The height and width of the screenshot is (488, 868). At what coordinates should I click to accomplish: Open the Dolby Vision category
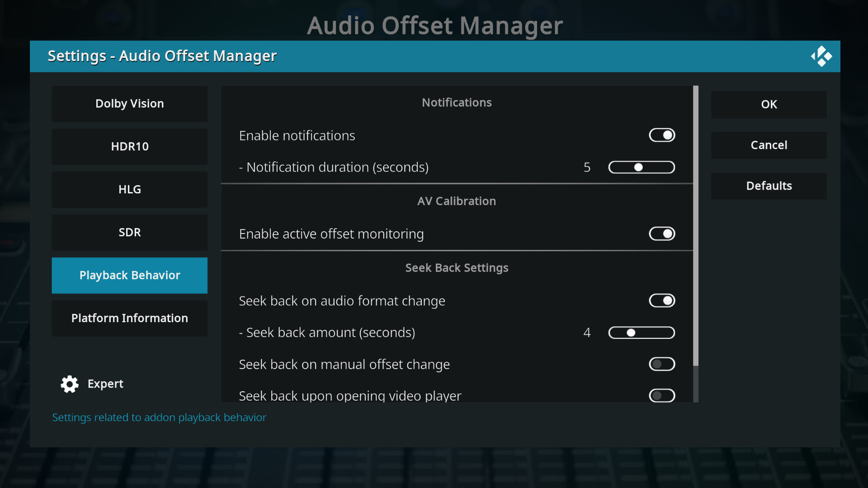click(130, 103)
